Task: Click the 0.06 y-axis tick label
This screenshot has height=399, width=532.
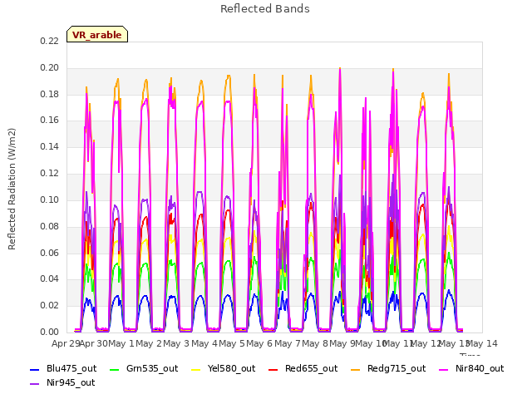Action: click(x=50, y=253)
